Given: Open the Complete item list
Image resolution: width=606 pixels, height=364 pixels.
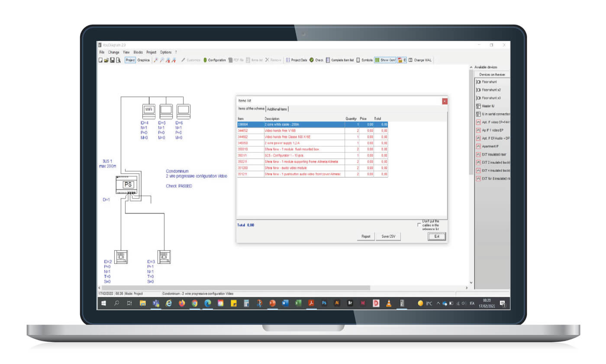Looking at the screenshot, I should tap(340, 60).
